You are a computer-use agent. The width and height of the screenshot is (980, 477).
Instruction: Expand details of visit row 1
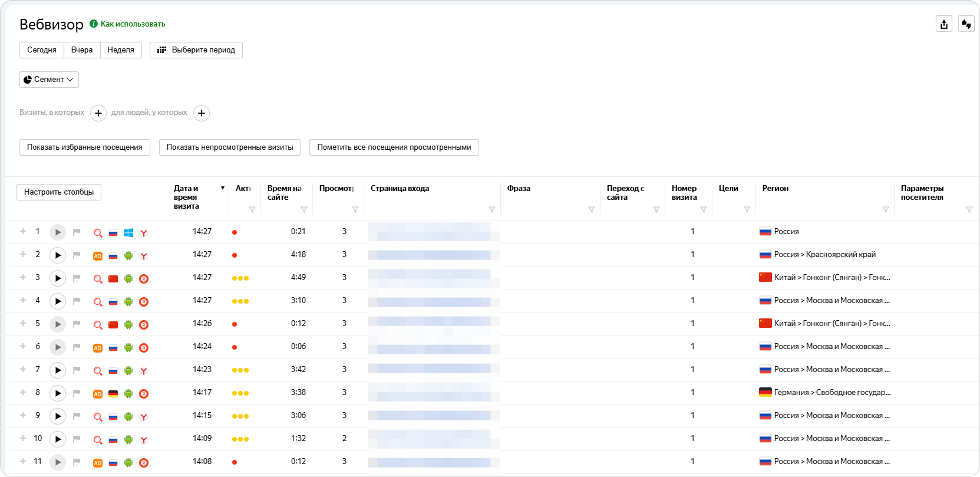[x=23, y=231]
